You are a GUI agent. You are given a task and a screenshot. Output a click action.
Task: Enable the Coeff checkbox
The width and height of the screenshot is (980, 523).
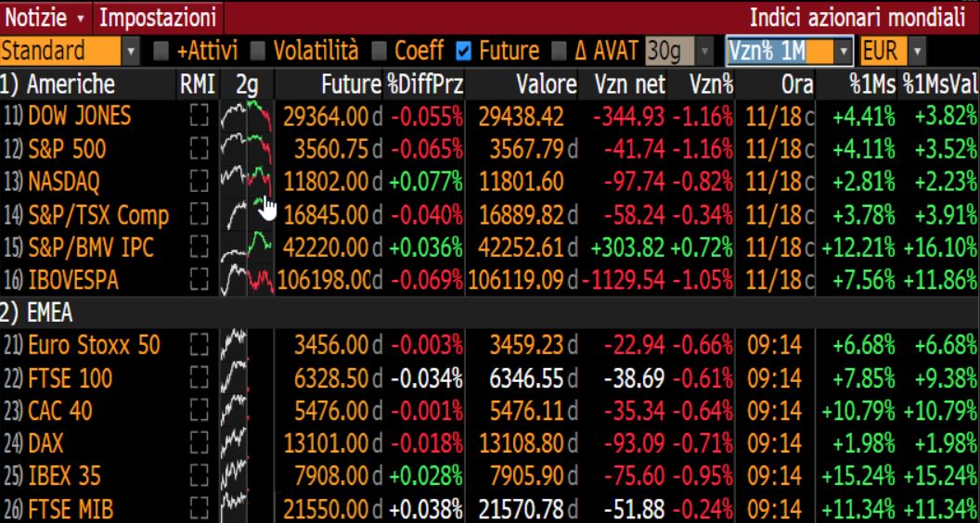tap(380, 51)
